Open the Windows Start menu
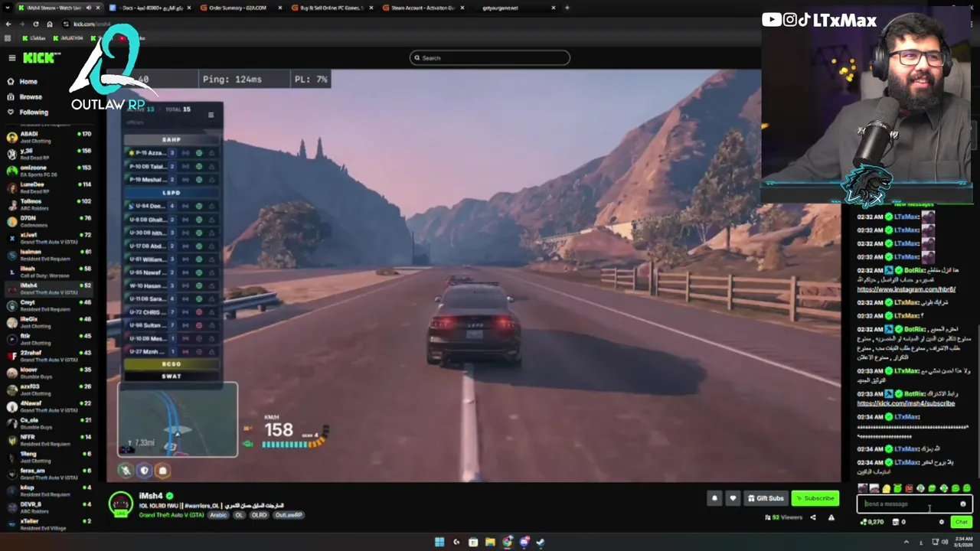Viewport: 980px width, 551px height. click(x=439, y=542)
